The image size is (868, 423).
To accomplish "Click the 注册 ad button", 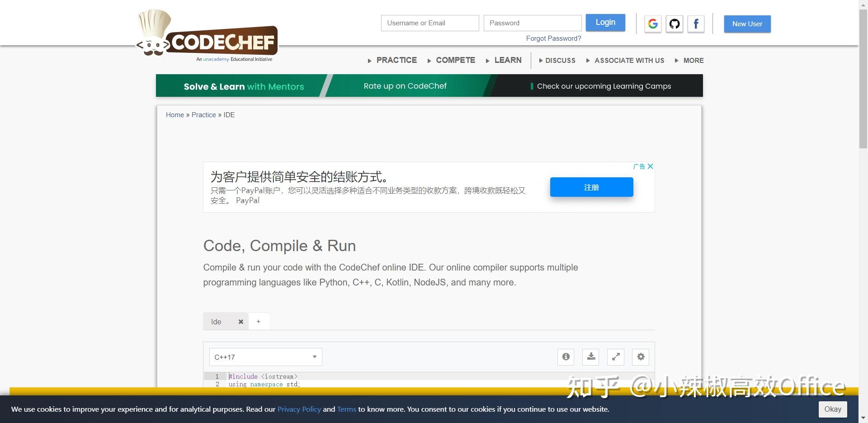I will 591,187.
